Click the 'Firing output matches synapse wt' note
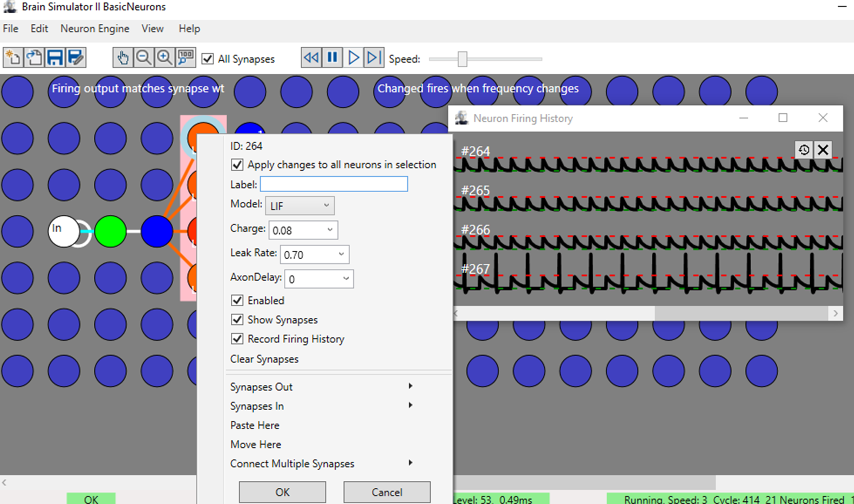This screenshot has height=504, width=854. point(138,88)
